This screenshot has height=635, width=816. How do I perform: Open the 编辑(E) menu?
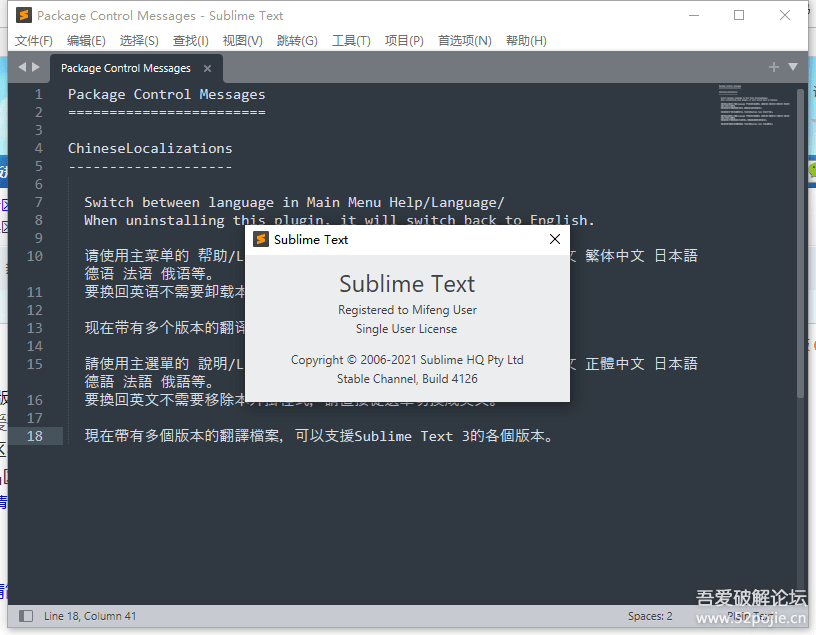point(86,40)
